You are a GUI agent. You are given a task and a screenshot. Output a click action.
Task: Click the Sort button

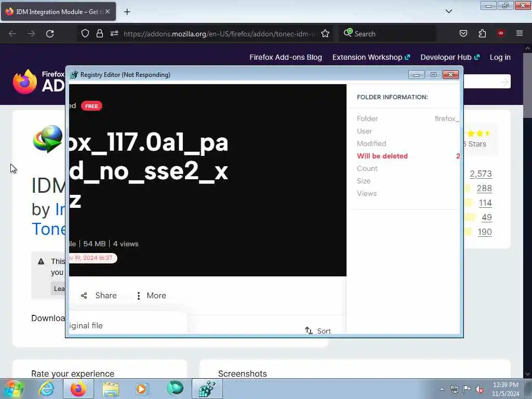pyautogui.click(x=318, y=330)
